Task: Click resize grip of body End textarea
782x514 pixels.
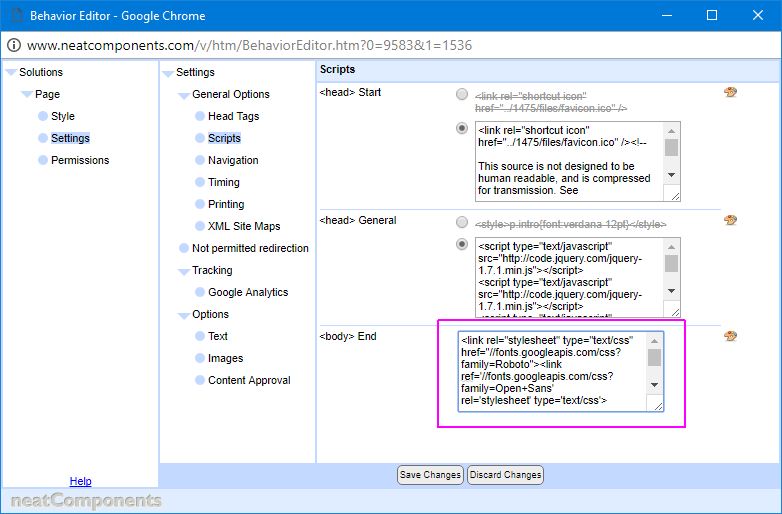Action: click(x=658, y=406)
